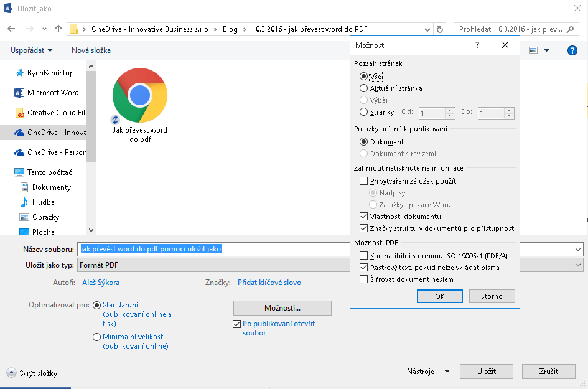Select OneDrive - Personal in sidebar

(50, 152)
